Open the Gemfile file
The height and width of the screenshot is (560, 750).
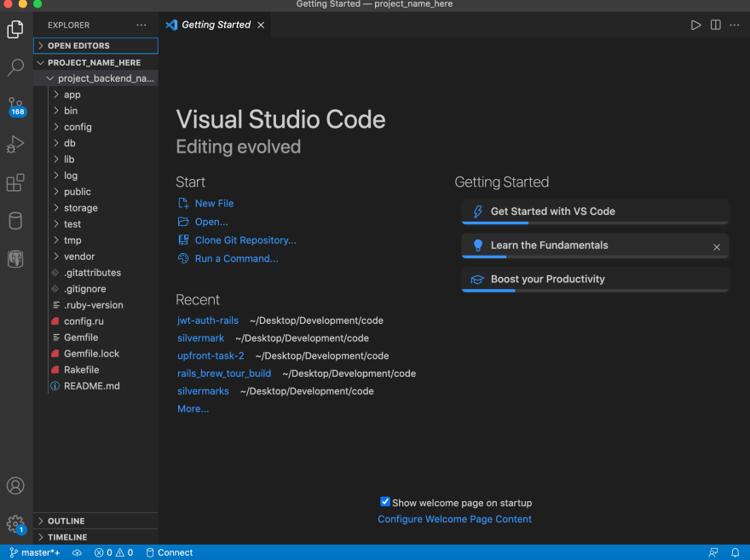(x=95, y=338)
